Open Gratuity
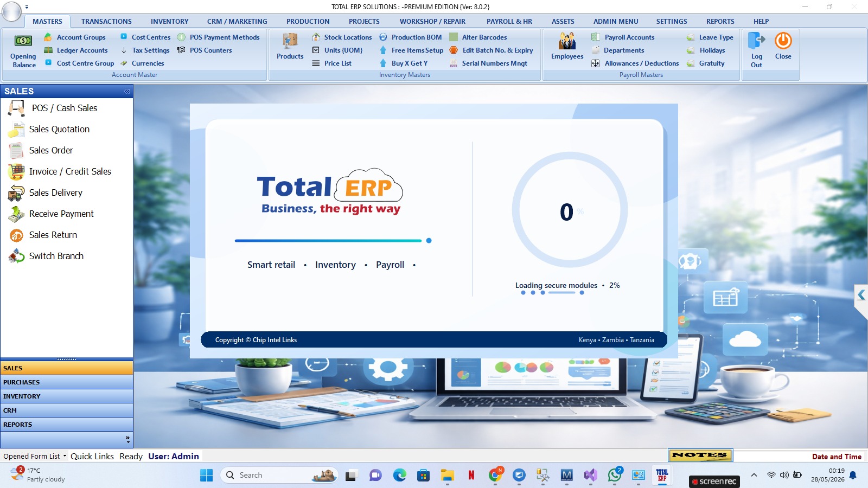This screenshot has height=488, width=868. click(x=706, y=63)
